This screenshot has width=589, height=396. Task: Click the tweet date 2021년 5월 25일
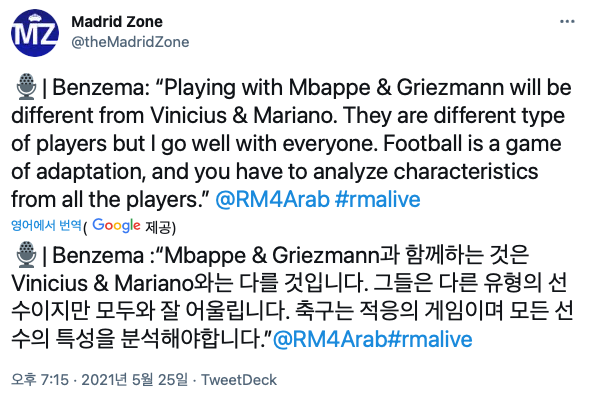pos(134,380)
